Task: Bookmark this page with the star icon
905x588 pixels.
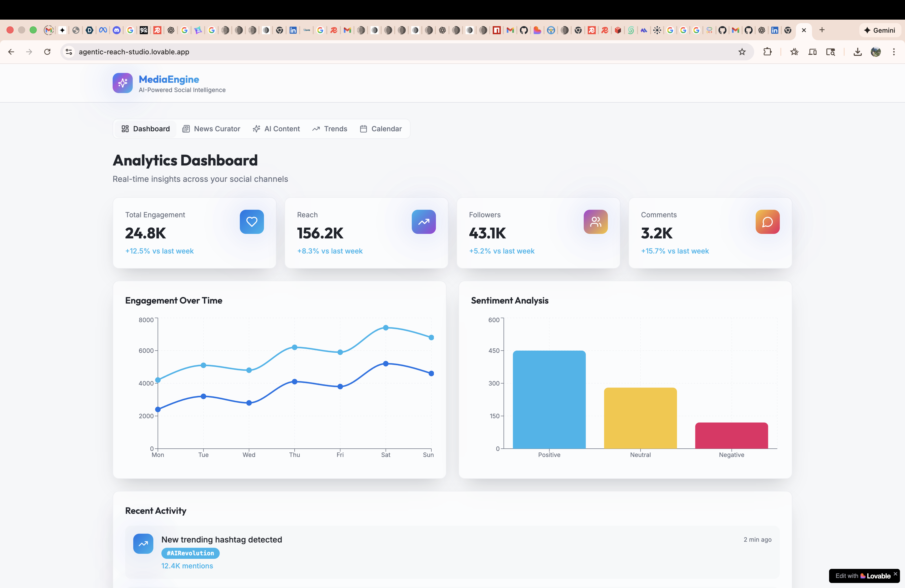Action: click(x=742, y=52)
